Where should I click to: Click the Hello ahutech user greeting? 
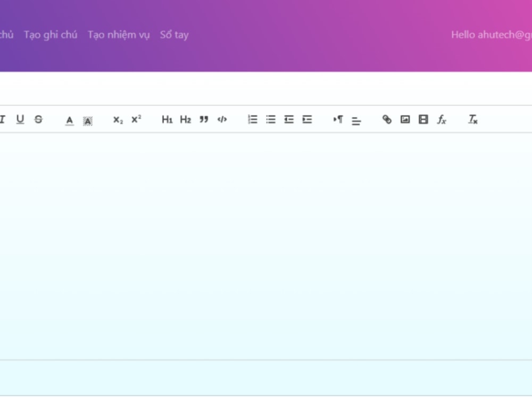point(491,35)
